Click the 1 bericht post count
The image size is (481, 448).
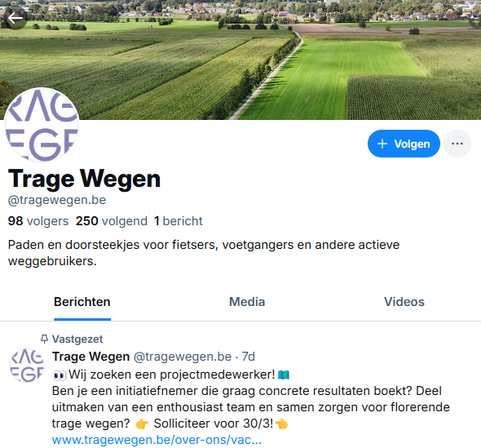[x=179, y=221]
